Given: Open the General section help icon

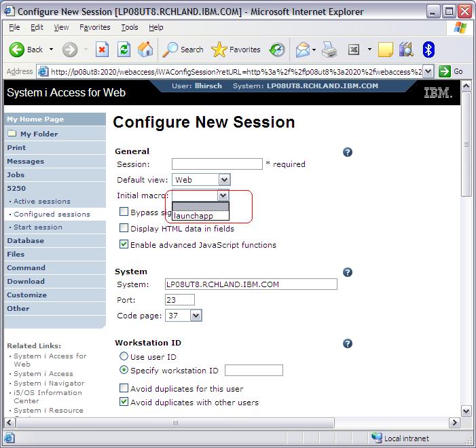Looking at the screenshot, I should [348, 152].
